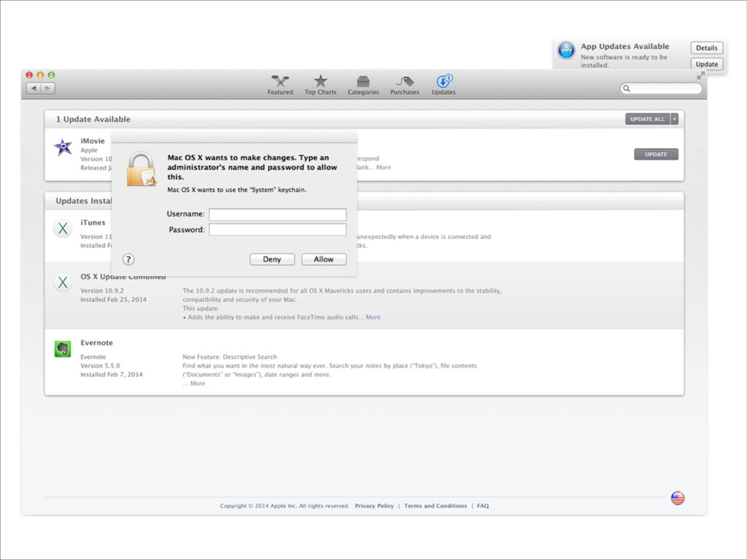
Task: Click 'Installed Feb 7, 2014' text
Action: 112,375
